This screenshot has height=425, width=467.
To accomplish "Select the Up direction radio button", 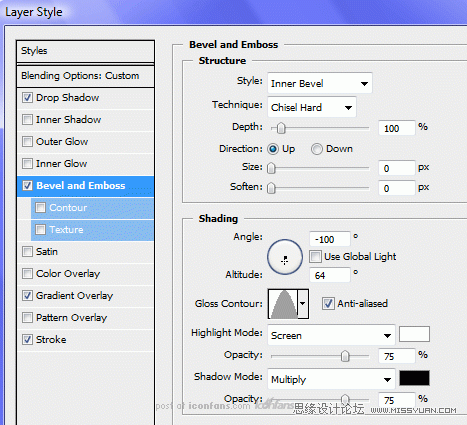I will tap(273, 149).
